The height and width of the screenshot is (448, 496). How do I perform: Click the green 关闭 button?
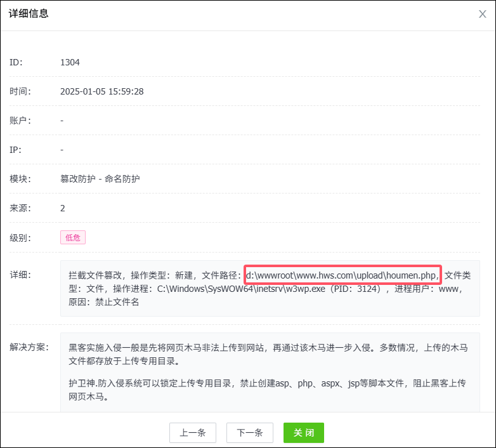point(304,433)
